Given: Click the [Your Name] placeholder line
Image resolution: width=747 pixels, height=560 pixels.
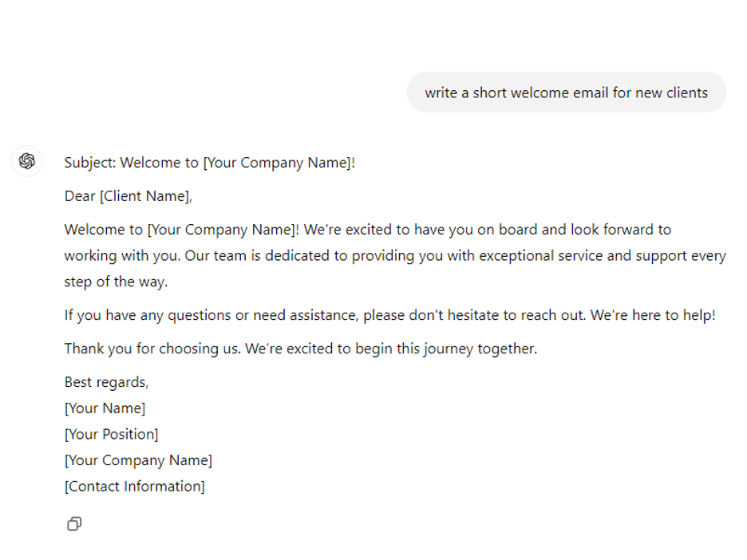Looking at the screenshot, I should (x=105, y=408).
